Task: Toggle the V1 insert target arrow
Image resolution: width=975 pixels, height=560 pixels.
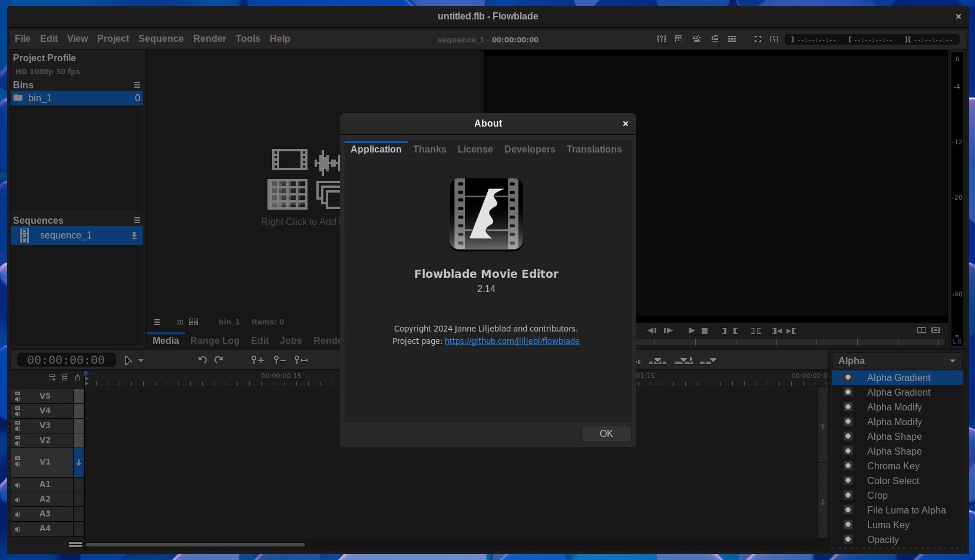Action: (x=78, y=463)
